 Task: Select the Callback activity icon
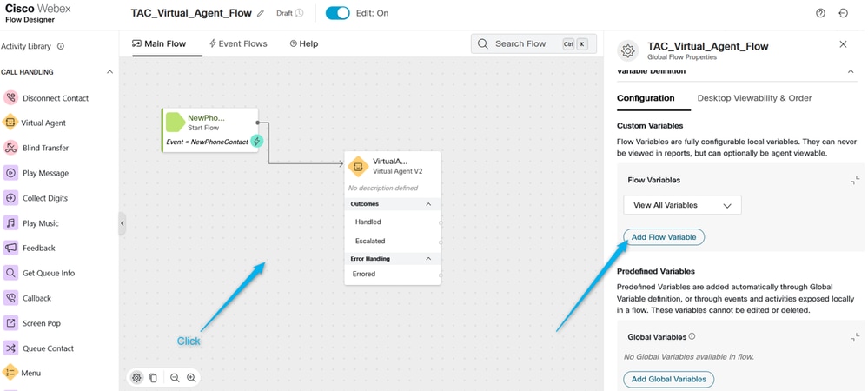coord(10,298)
